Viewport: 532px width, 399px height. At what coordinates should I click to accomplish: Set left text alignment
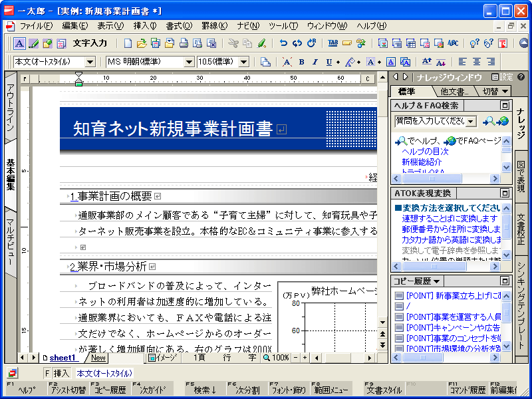(462, 62)
